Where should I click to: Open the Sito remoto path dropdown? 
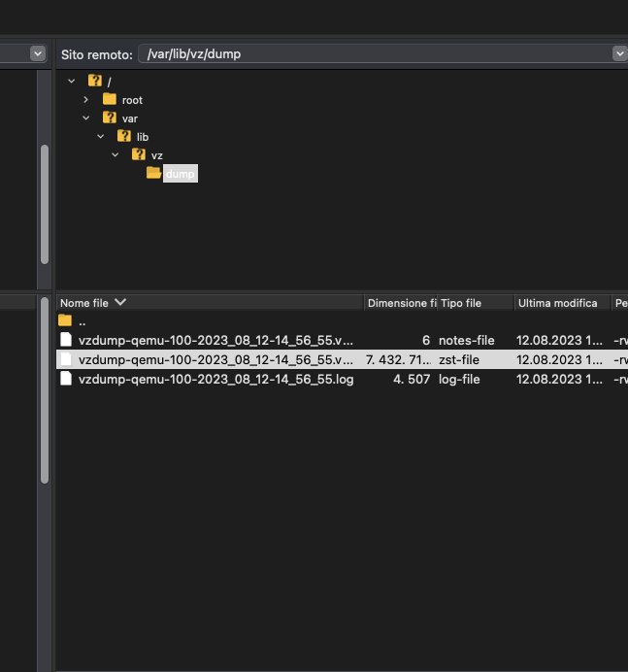coord(619,53)
